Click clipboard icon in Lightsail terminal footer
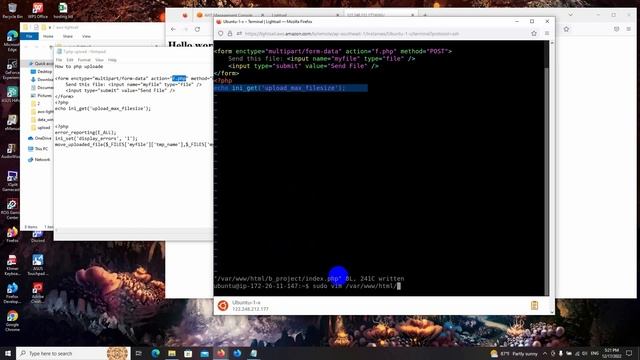 coord(534,305)
